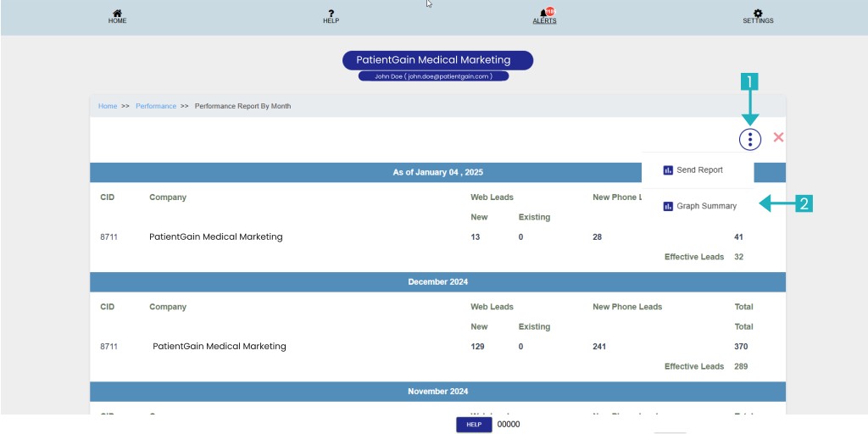868x434 pixels.
Task: Open Settings gear icon
Action: click(x=758, y=14)
